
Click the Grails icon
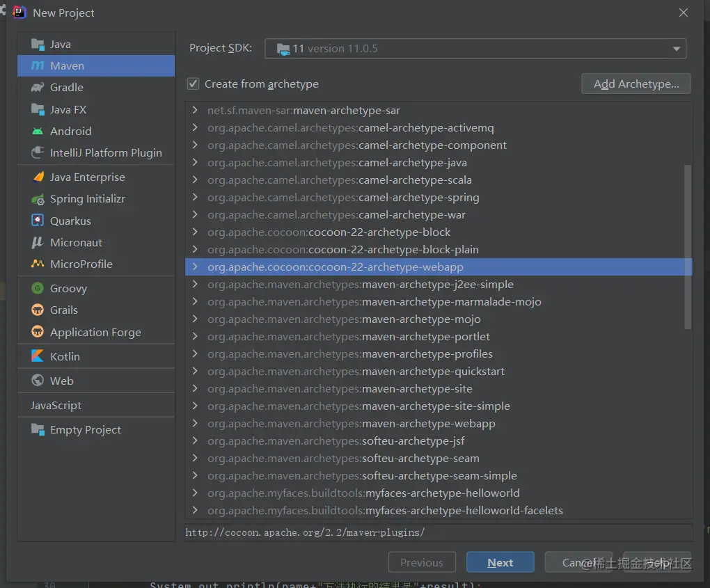(38, 310)
